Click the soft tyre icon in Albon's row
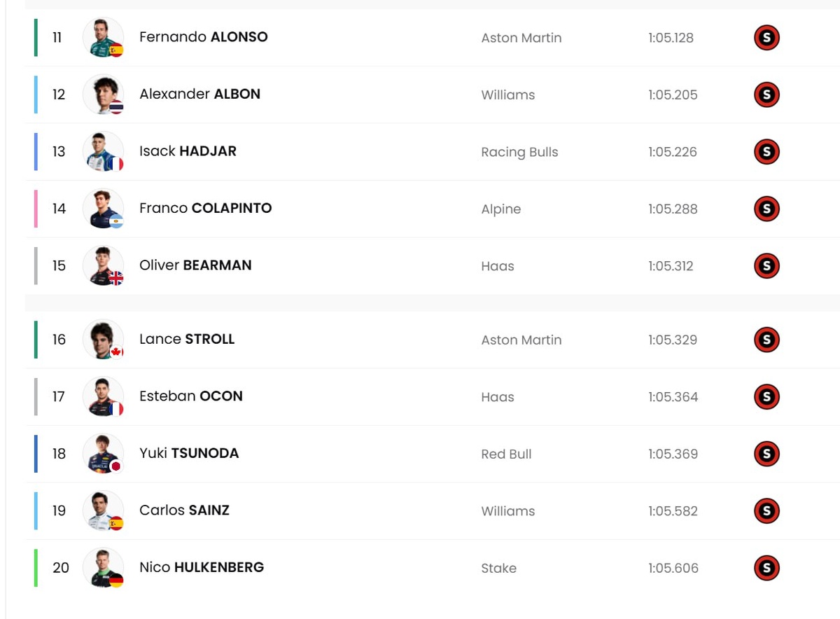Viewport: 840px width, 619px height. point(766,95)
